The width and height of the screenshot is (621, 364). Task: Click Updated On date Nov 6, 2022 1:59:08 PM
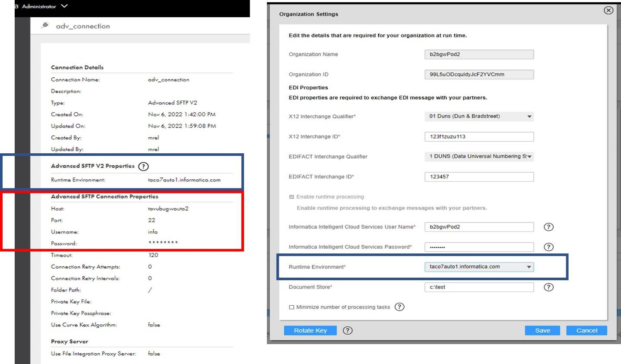182,126
